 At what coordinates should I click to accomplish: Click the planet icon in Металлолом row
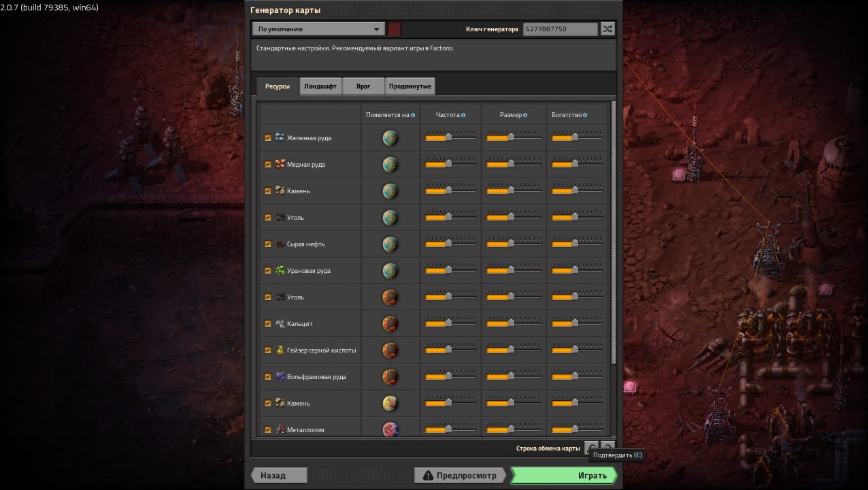(390, 429)
